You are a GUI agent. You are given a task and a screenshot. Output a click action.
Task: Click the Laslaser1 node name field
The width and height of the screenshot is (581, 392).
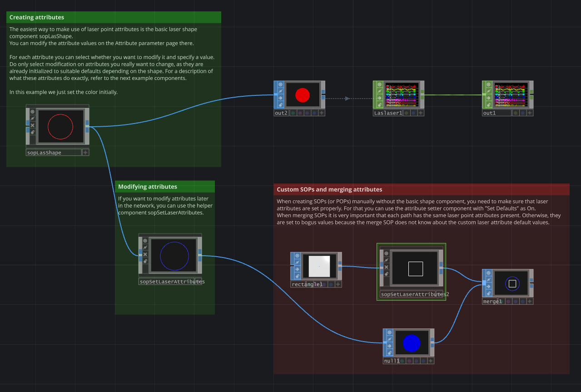[388, 113]
